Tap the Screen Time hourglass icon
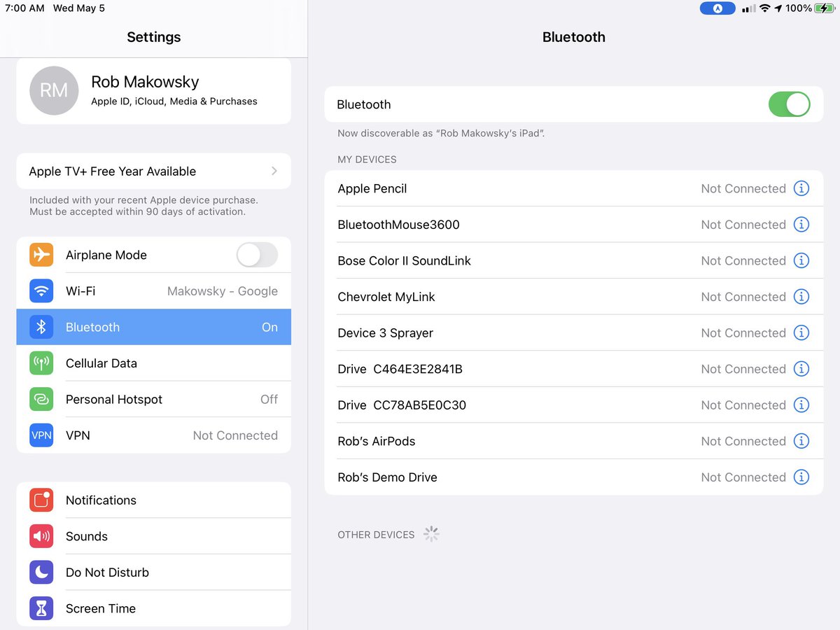 [x=41, y=608]
